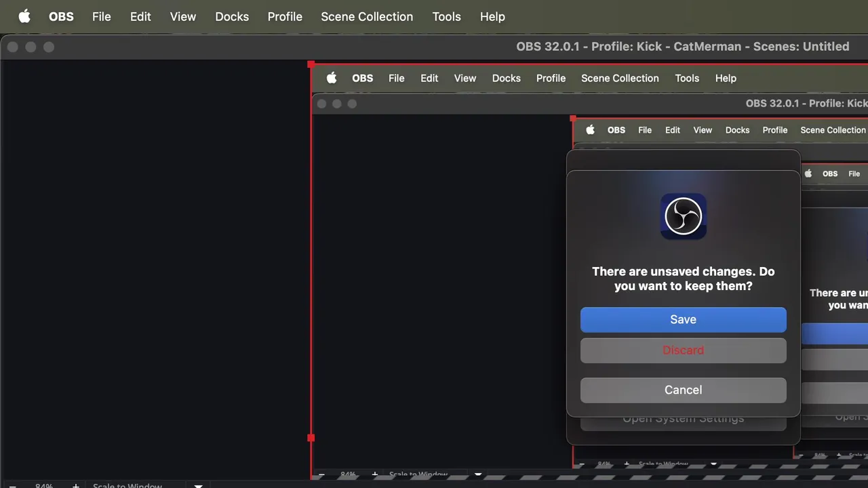868x488 pixels.
Task: Click the zoom-out minus in the largest nested preview
Action: tap(321, 474)
